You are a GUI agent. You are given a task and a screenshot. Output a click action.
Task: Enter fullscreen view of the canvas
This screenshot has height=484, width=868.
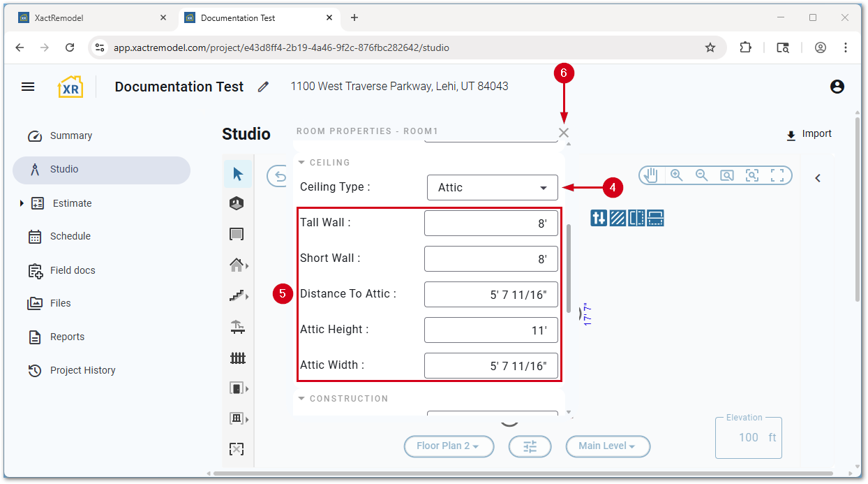click(777, 175)
